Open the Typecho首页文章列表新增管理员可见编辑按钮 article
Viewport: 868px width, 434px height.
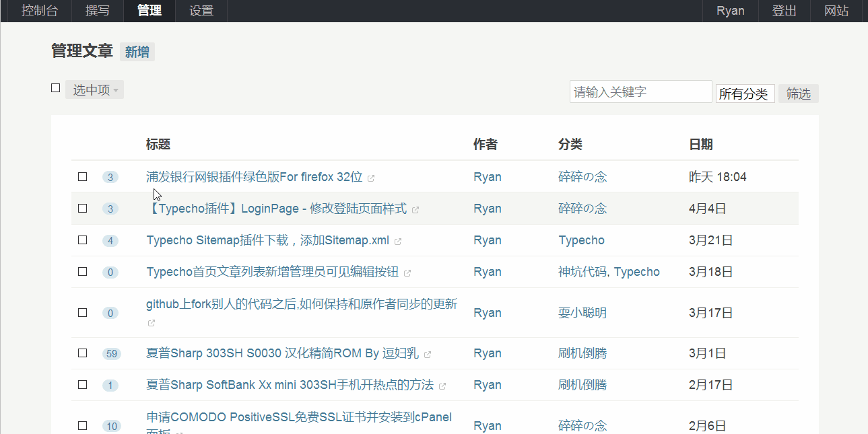click(273, 272)
